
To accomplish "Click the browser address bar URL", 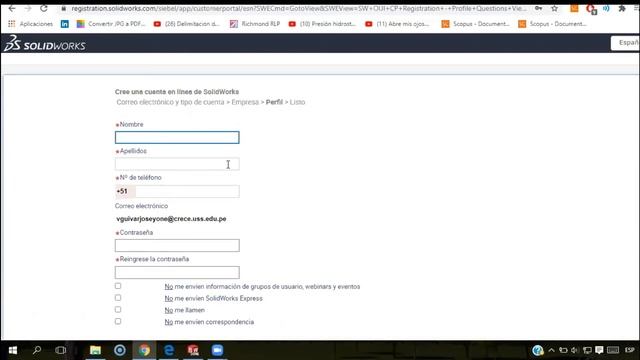I will point(298,9).
